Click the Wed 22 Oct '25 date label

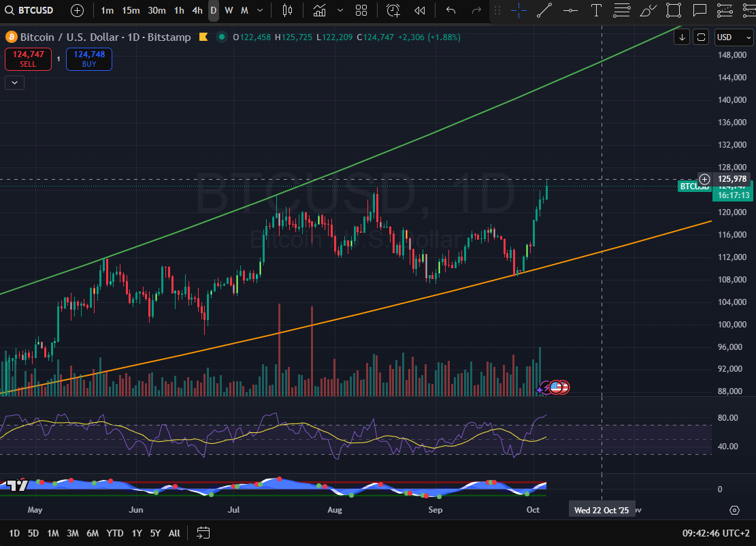click(602, 511)
